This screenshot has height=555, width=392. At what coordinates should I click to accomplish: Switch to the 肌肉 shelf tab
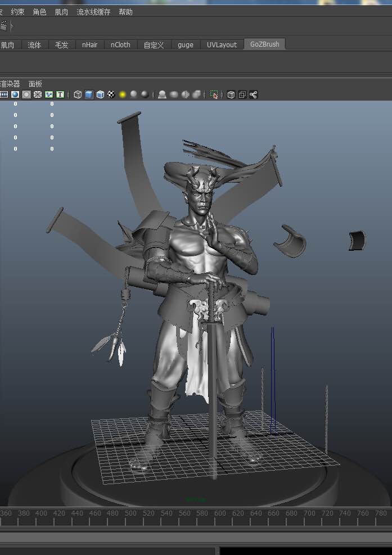(8, 45)
